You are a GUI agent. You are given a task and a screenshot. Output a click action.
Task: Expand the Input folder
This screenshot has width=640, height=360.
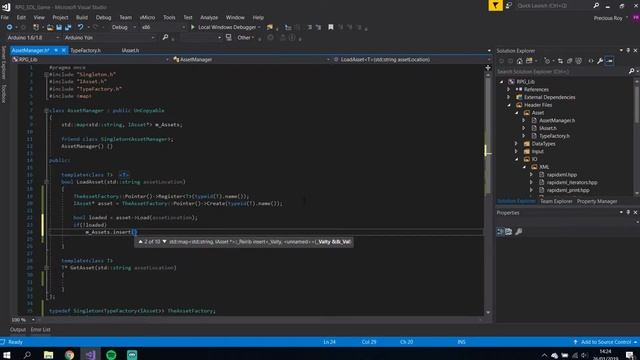[516, 151]
